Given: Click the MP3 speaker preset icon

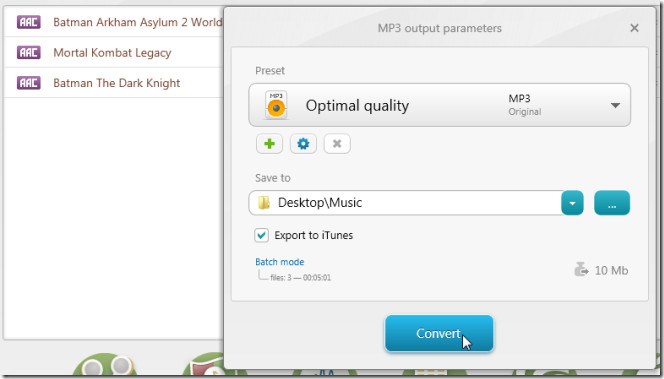Looking at the screenshot, I should 276,105.
